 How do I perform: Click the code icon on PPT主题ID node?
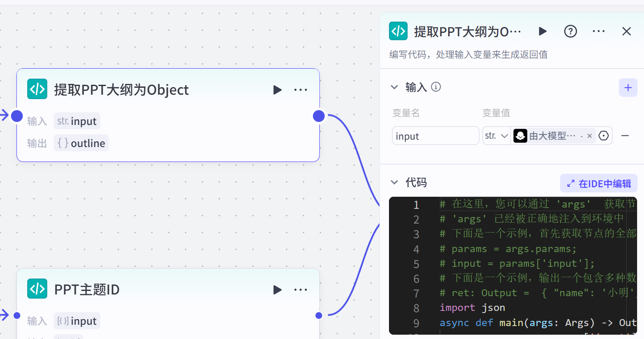pyautogui.click(x=37, y=289)
